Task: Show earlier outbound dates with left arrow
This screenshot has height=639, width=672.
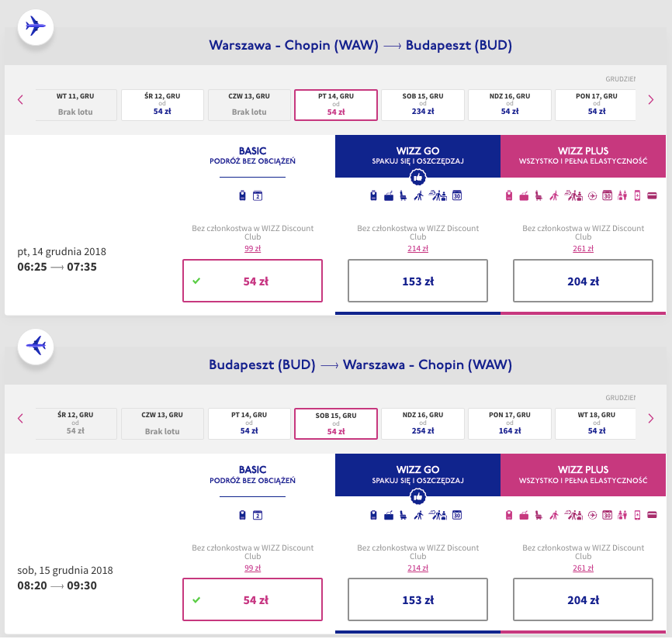Action: [x=21, y=99]
